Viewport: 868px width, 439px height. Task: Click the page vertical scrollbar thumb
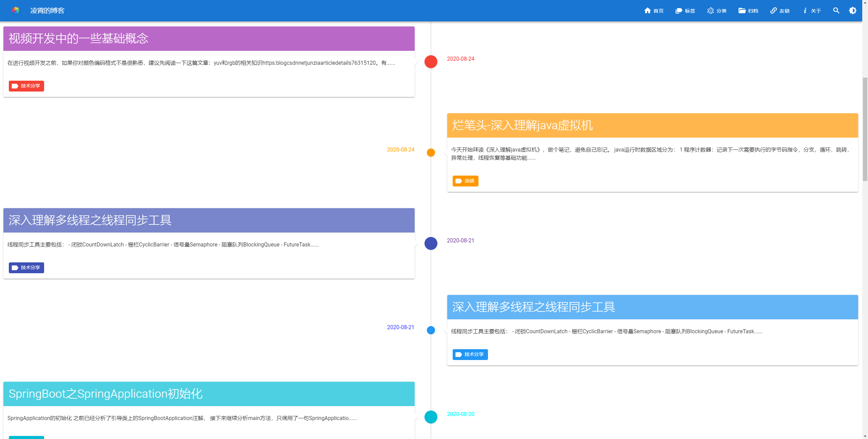865,129
